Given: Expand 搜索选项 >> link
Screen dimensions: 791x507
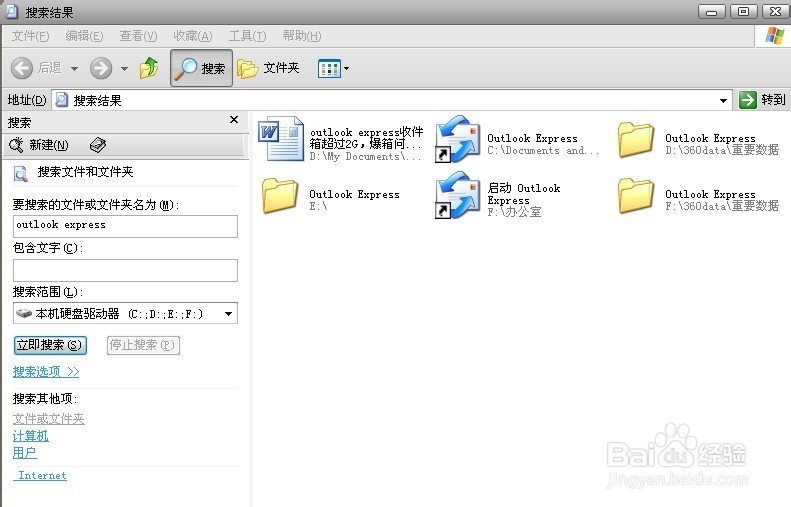Looking at the screenshot, I should [x=46, y=372].
